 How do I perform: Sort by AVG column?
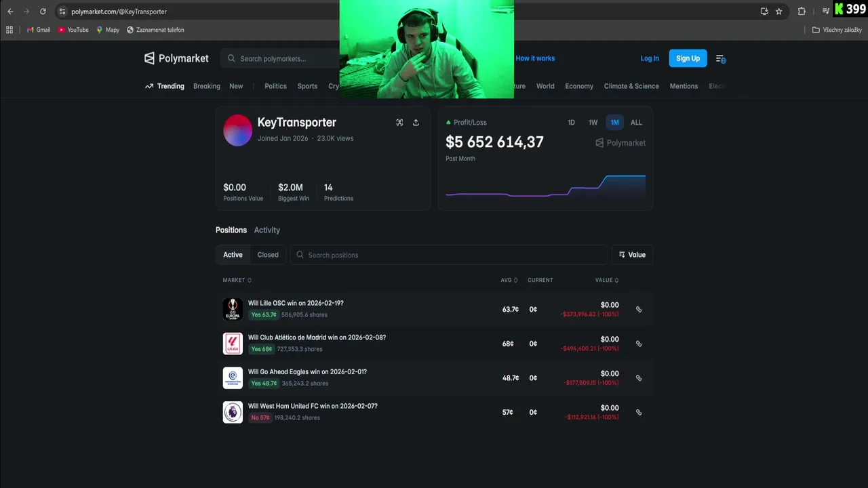[x=509, y=280]
